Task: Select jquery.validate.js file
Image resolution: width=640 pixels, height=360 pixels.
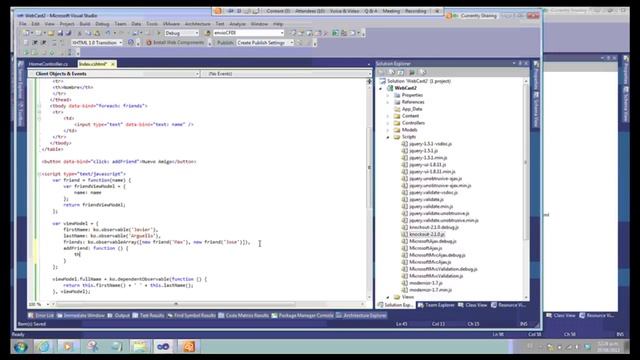Action: pyautogui.click(x=427, y=200)
